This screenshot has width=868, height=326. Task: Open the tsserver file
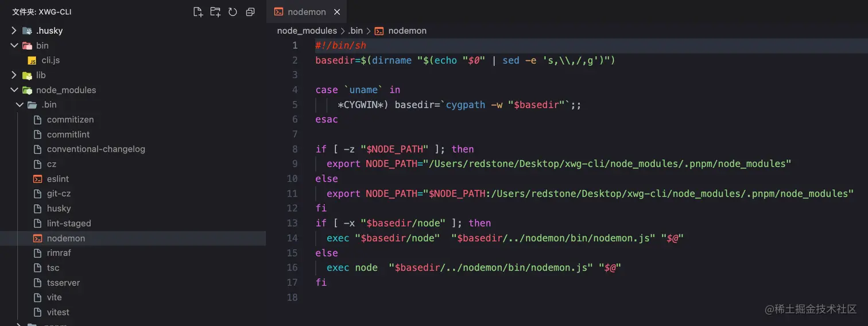click(x=63, y=283)
